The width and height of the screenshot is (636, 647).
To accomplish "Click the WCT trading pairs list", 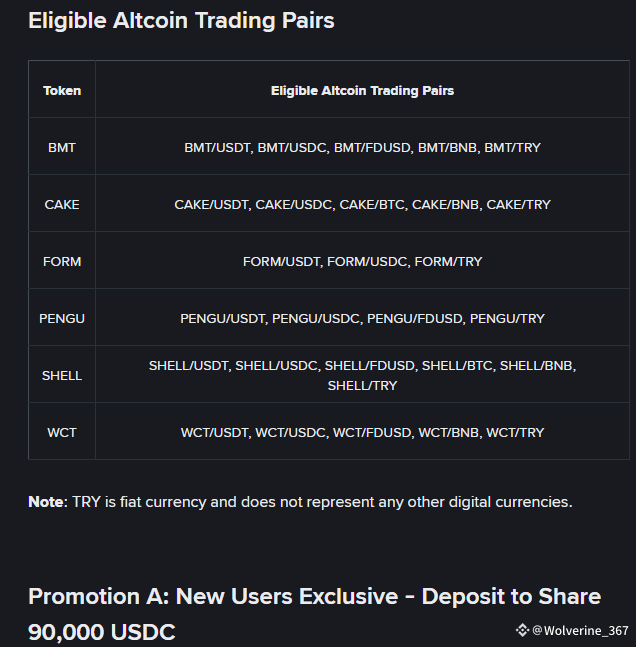I will click(x=362, y=432).
